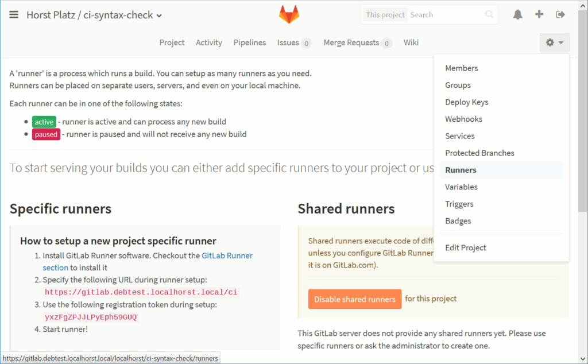Click the registration token yxzFgZPJJLPyEph59GUQ
588x364 pixels.
91,317
